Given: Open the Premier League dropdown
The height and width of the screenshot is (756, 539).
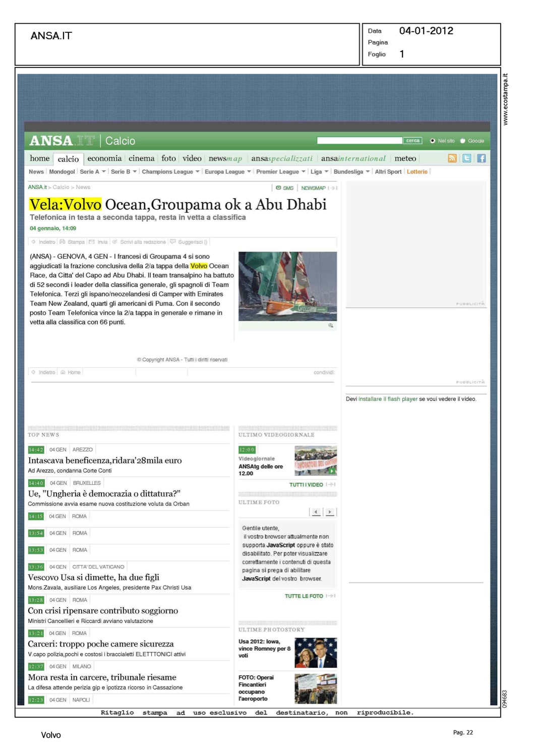Looking at the screenshot, I should click(x=304, y=172).
